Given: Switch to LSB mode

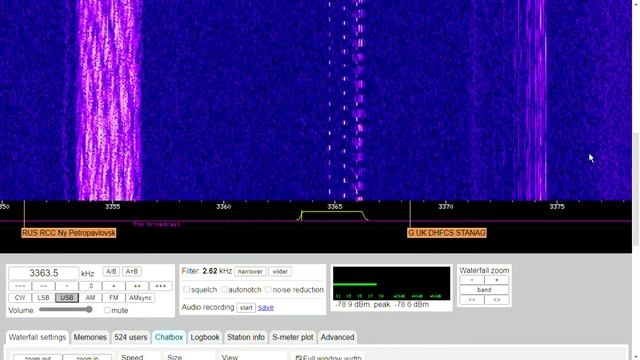Looking at the screenshot, I should (x=43, y=298).
